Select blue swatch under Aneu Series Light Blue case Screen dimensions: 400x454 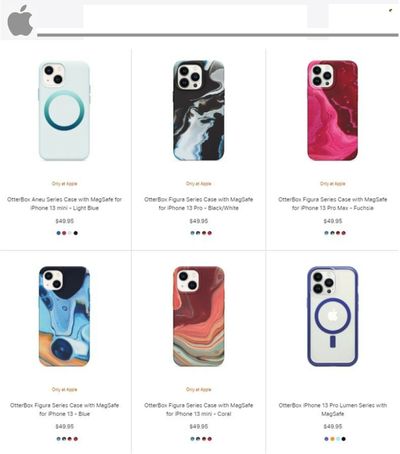coord(58,233)
